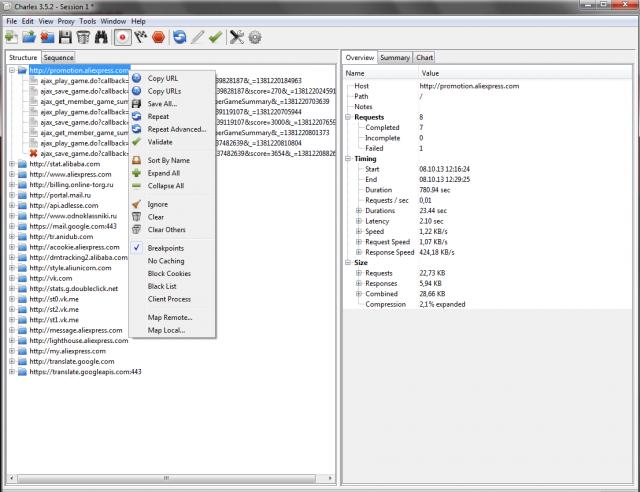Select the failed ajax_save_game.do request with red X
The width and height of the screenshot is (640, 492).
point(84,154)
